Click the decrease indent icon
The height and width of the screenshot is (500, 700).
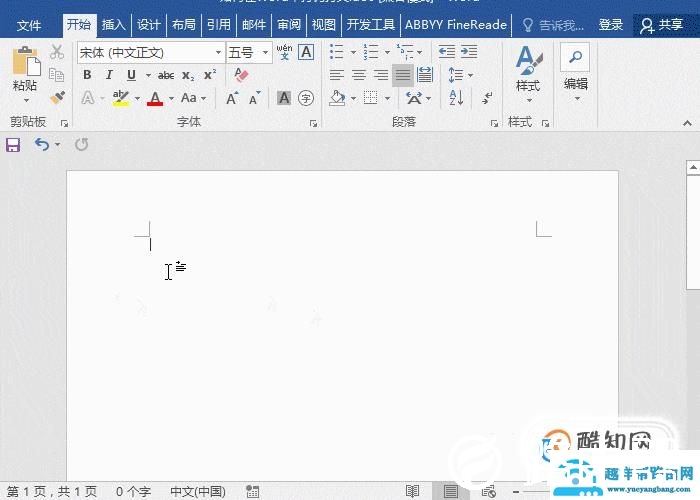[x=446, y=52]
